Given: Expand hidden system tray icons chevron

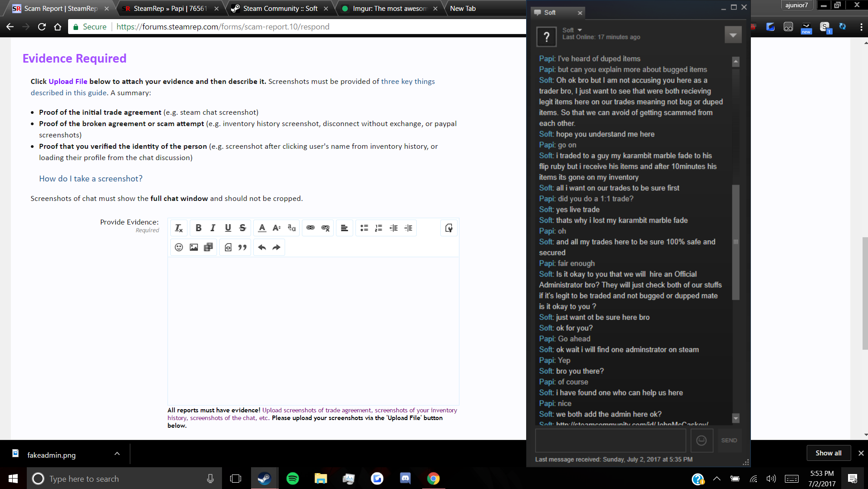Looking at the screenshot, I should tap(717, 478).
